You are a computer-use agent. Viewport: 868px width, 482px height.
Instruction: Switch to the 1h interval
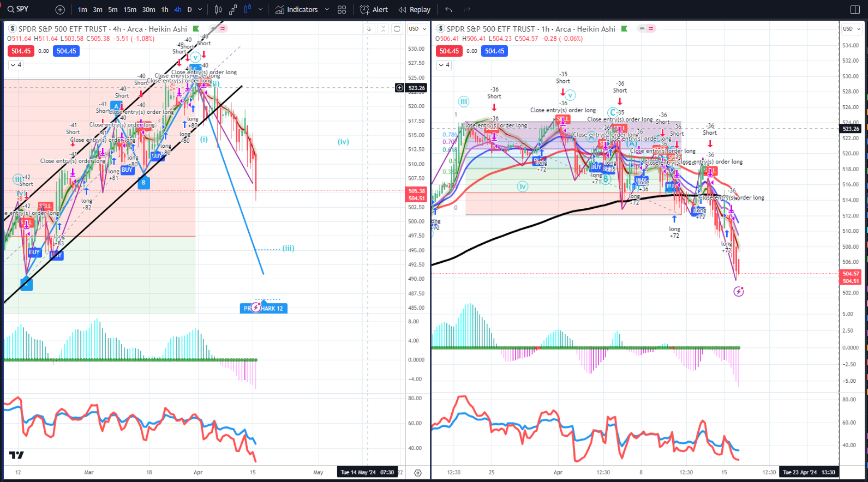(x=165, y=9)
